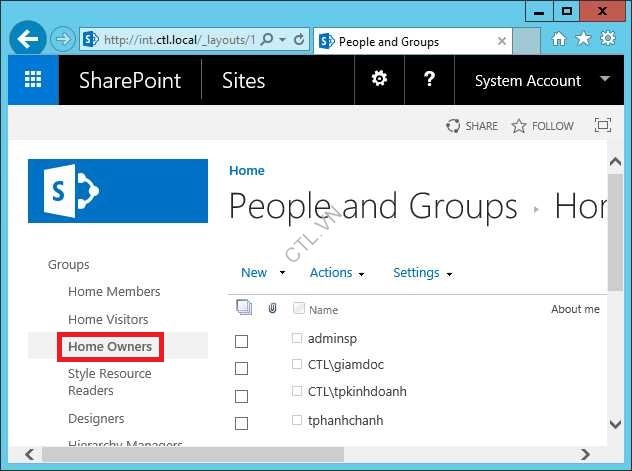Open the settings gear menu

[379, 80]
